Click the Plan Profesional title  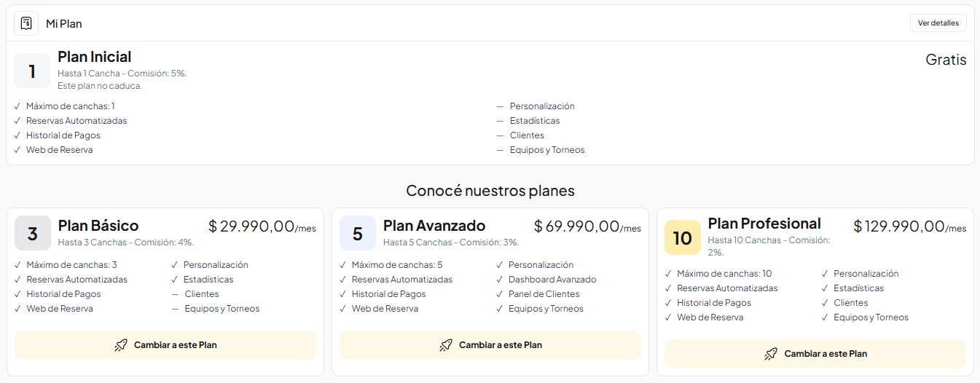(x=764, y=224)
